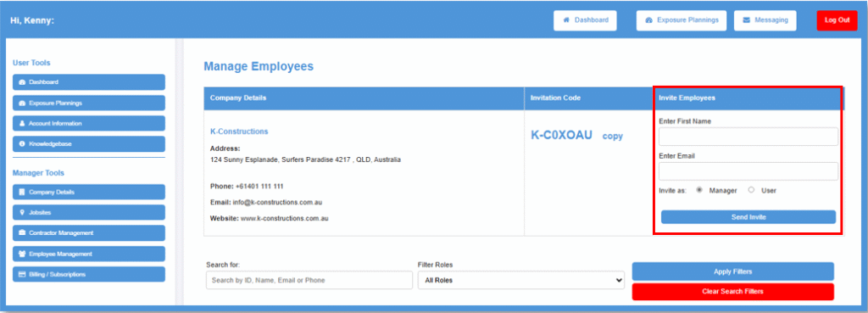Viewport: 868px width, 313px height.
Task: Open Messaging from the header
Action: pyautogui.click(x=765, y=20)
